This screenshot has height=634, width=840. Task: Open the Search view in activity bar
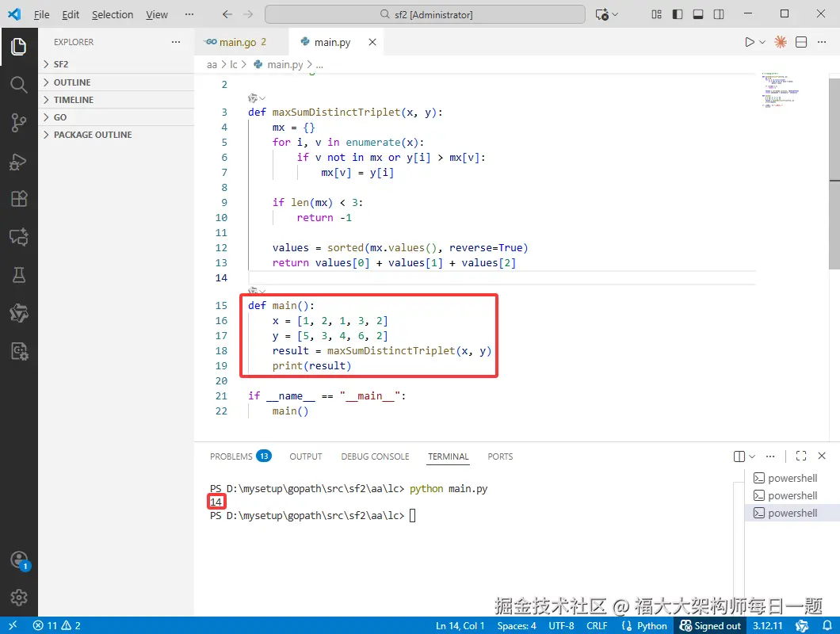point(19,85)
